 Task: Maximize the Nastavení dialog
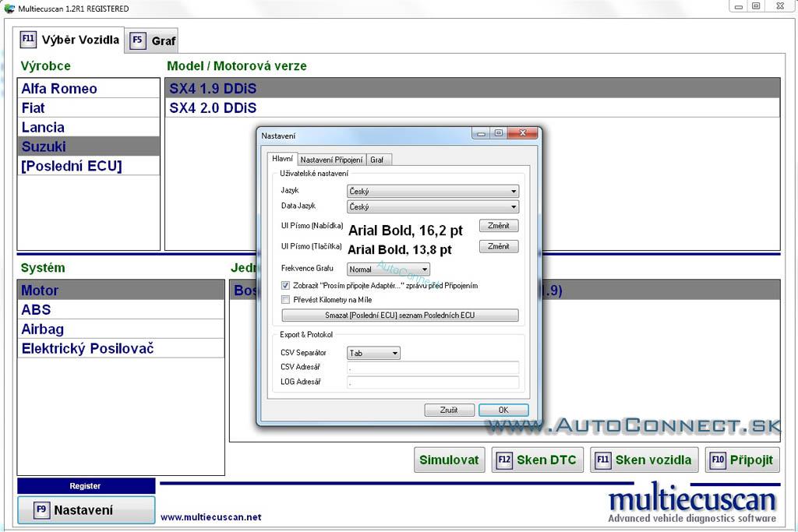coord(499,133)
